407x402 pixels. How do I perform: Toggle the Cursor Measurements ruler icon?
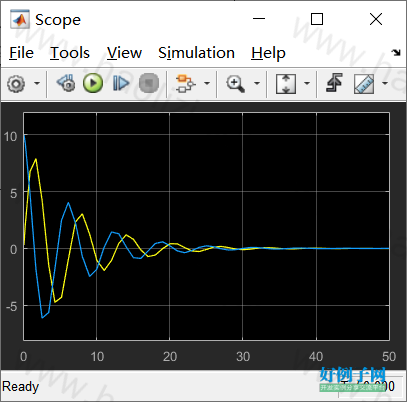[364, 84]
